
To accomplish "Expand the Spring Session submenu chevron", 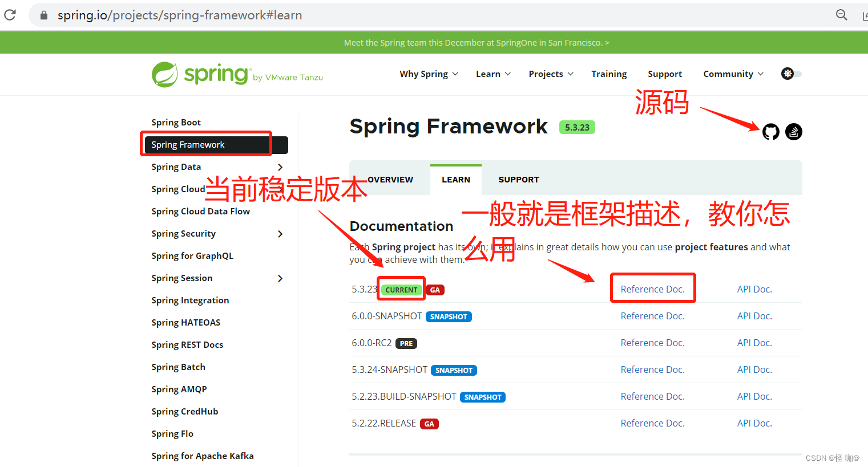I will [x=280, y=278].
